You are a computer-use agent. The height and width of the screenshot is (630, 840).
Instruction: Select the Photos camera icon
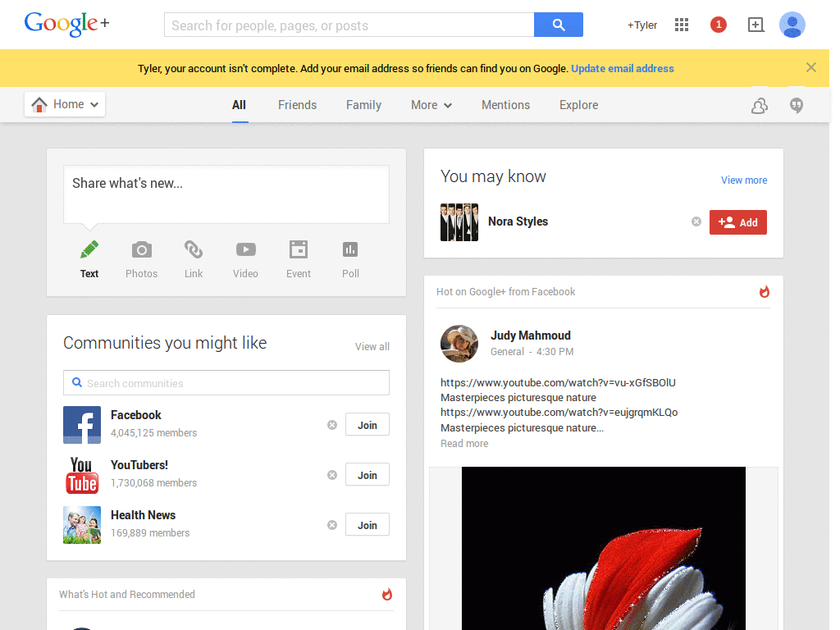coord(141,249)
